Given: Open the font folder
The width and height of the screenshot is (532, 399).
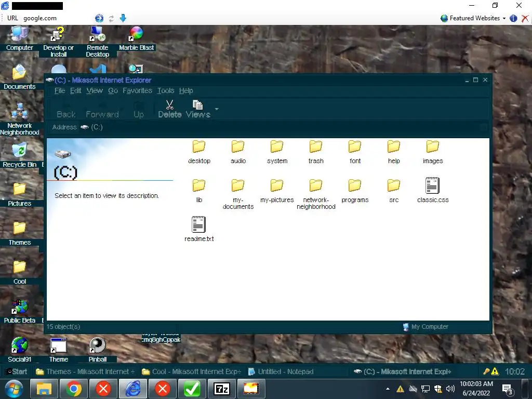Looking at the screenshot, I should 355,152.
